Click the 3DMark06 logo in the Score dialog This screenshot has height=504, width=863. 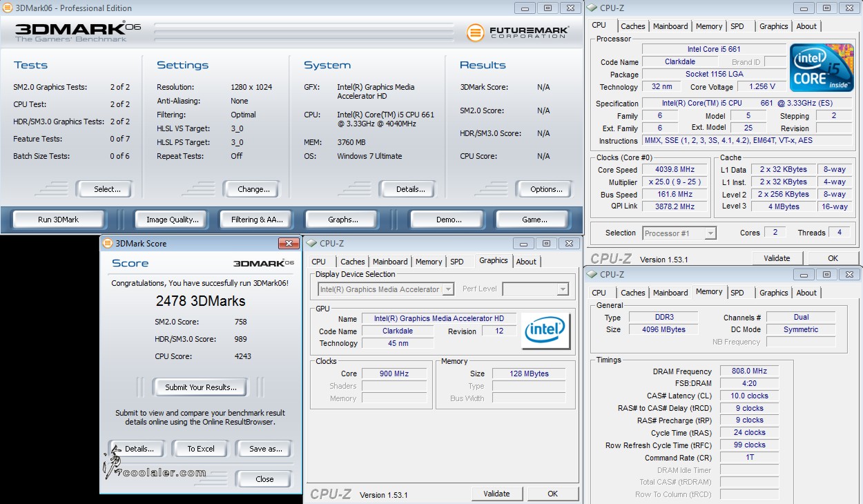pos(263,263)
